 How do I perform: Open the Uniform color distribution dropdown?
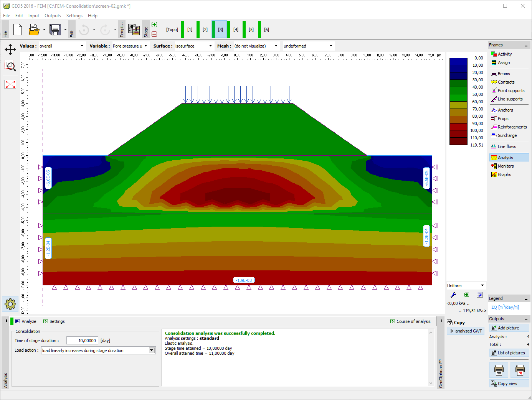pos(466,285)
